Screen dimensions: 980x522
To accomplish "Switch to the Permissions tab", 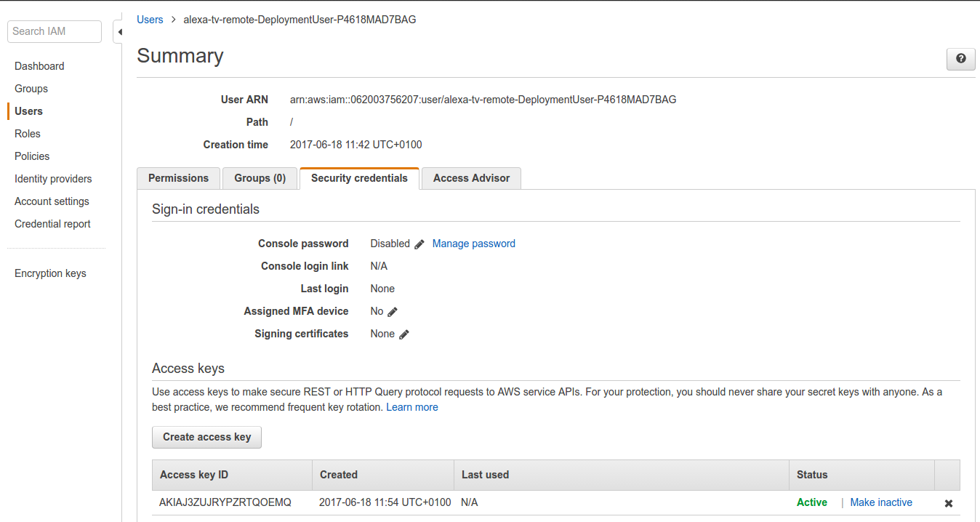I will point(178,178).
